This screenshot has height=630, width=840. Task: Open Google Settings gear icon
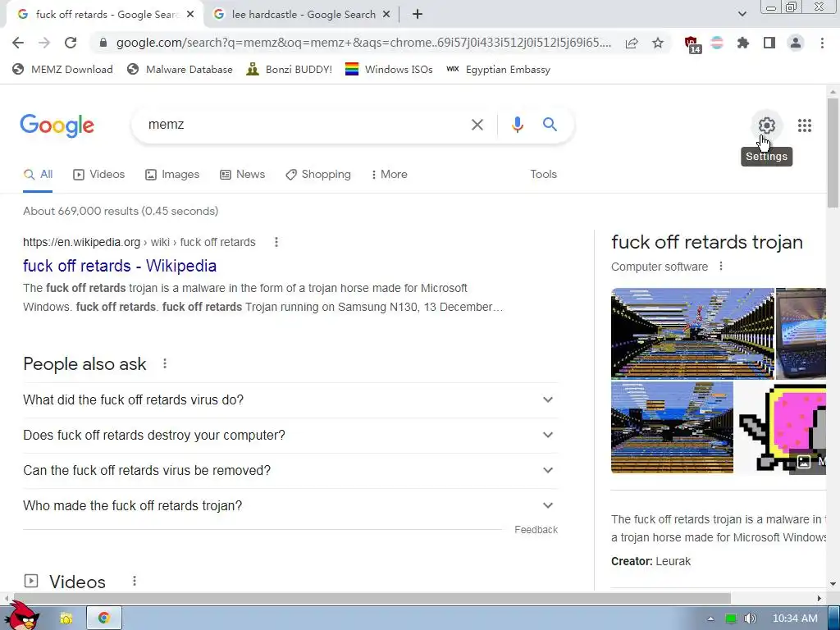click(x=767, y=126)
